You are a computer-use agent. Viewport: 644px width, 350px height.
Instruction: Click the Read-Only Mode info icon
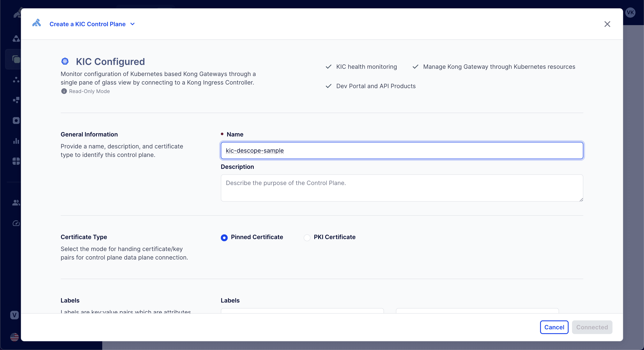tap(64, 91)
